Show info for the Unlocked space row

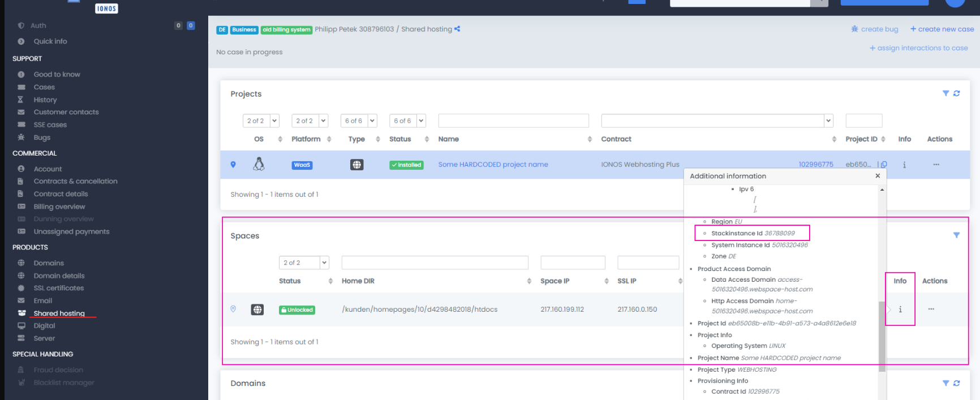[x=900, y=309]
